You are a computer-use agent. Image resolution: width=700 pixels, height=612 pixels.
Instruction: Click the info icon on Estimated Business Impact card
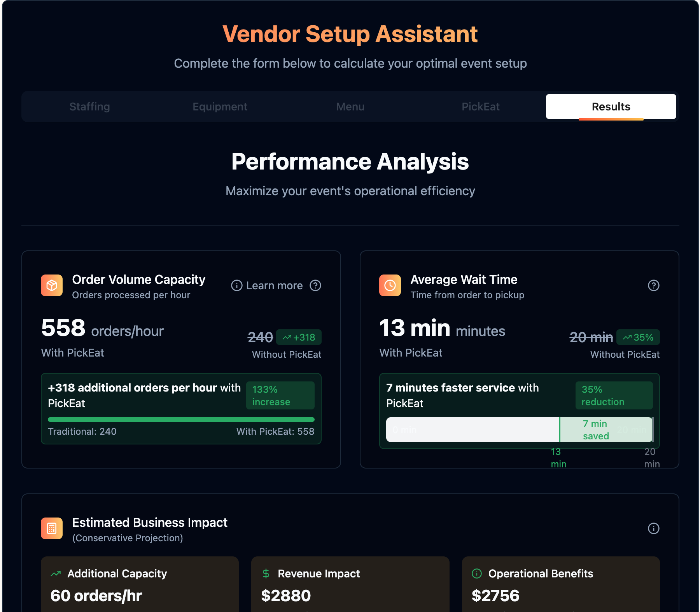[654, 529]
